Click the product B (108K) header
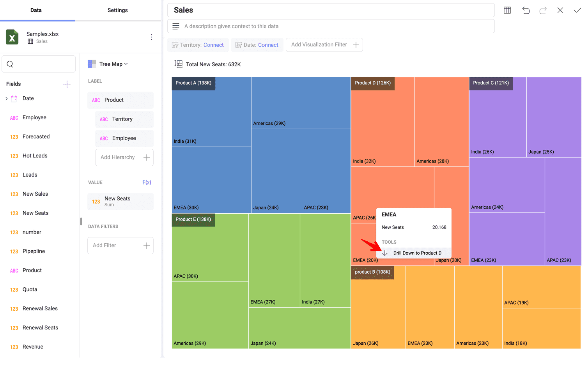The height and width of the screenshot is (370, 588). click(x=373, y=272)
